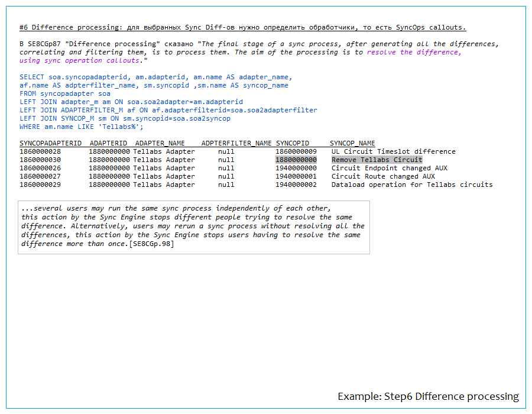Select the 'Circuit Endpoint changed AUX' entry
532x414 pixels.
[389, 168]
